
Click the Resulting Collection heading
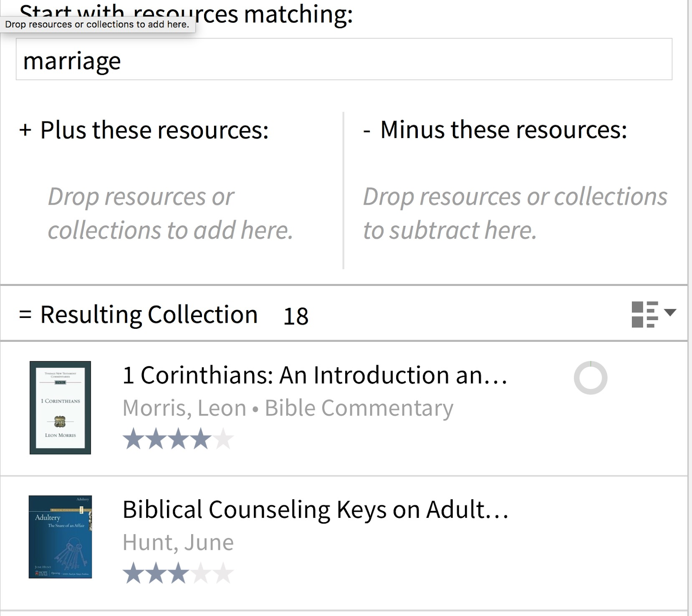click(149, 314)
